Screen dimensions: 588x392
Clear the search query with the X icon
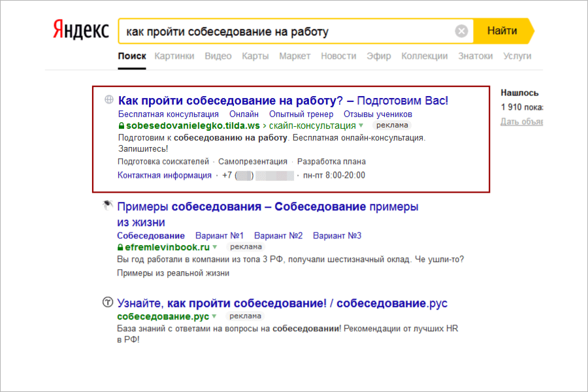(x=461, y=31)
